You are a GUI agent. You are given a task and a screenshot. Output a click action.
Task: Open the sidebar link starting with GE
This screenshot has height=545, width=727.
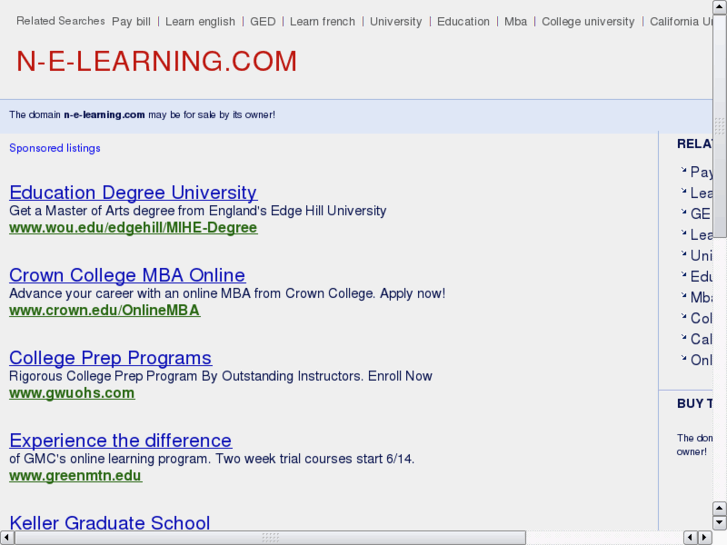(x=701, y=213)
